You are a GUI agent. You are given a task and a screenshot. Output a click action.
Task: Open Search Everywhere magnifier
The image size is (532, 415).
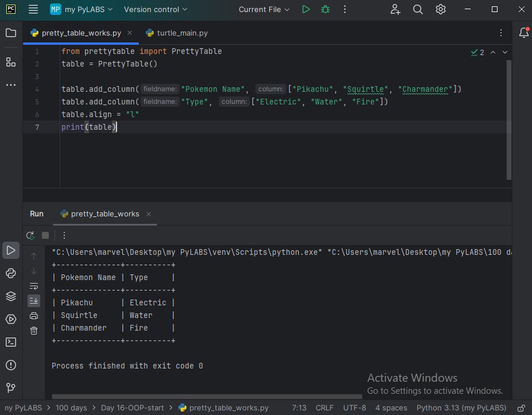[x=418, y=9]
